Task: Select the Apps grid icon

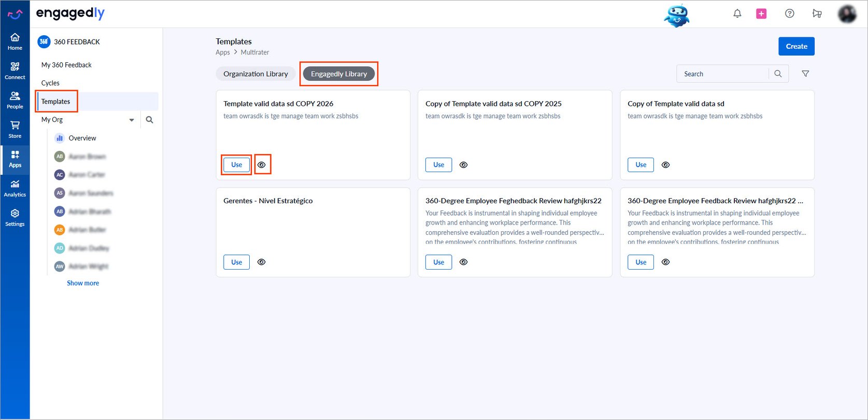Action: (15, 159)
